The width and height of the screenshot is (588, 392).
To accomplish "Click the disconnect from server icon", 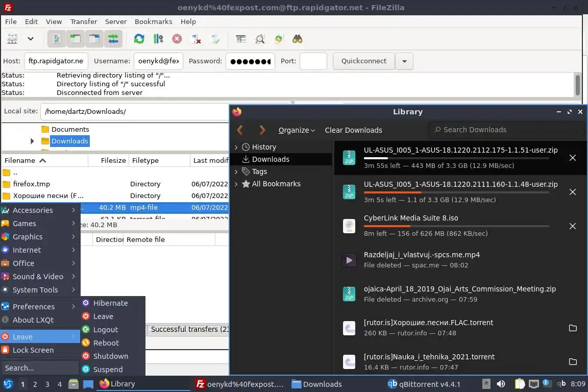I will point(196,39).
